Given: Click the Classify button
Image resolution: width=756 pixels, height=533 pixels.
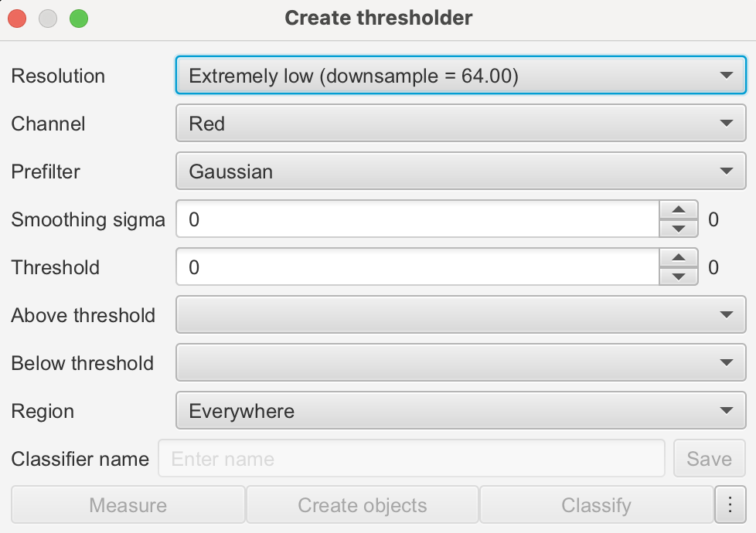Looking at the screenshot, I should (x=596, y=504).
